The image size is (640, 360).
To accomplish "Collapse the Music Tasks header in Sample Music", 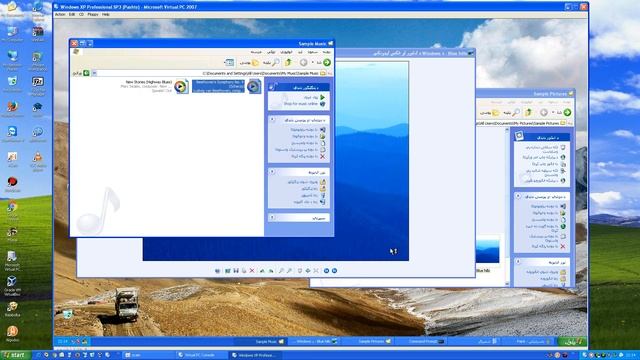I will point(299,87).
